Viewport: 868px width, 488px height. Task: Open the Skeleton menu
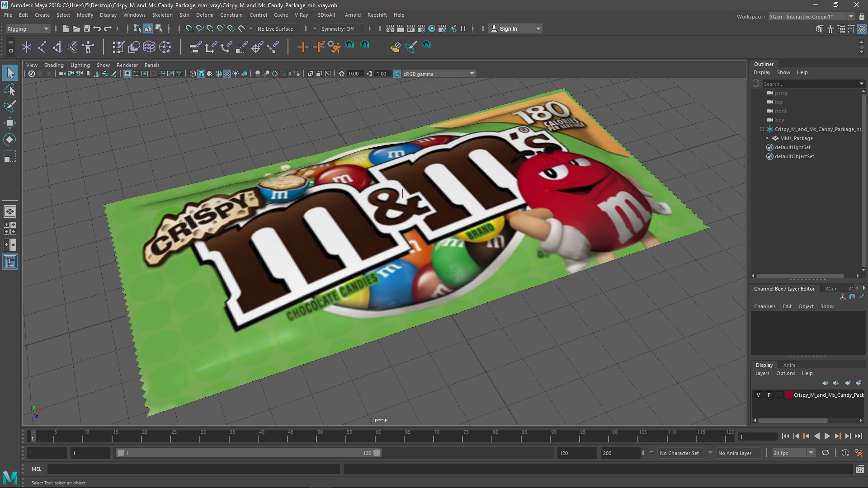(x=162, y=15)
